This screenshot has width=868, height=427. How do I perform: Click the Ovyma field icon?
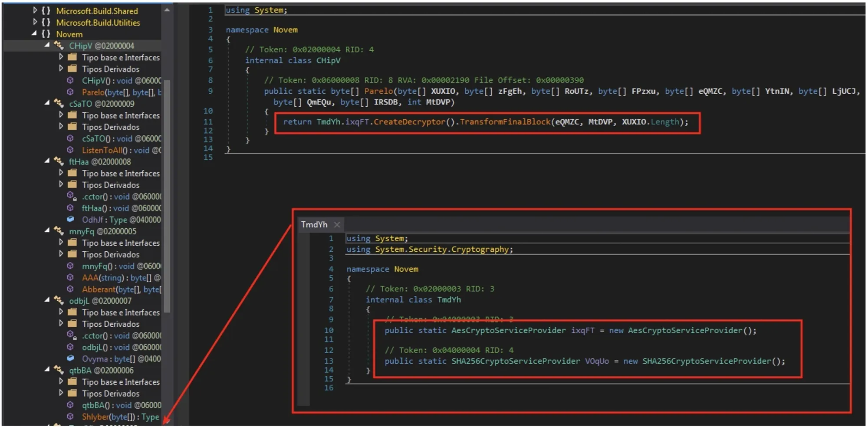pyautogui.click(x=70, y=358)
